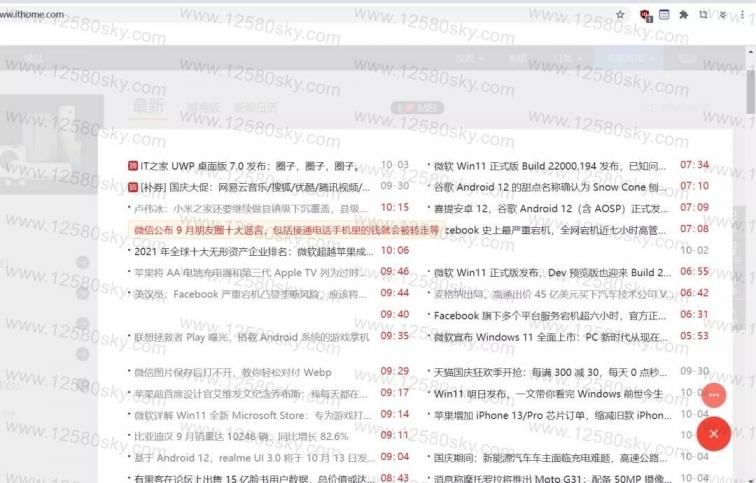Open 联想拯救者 Play 曝光 article
This screenshot has height=483, width=756.
[252, 337]
